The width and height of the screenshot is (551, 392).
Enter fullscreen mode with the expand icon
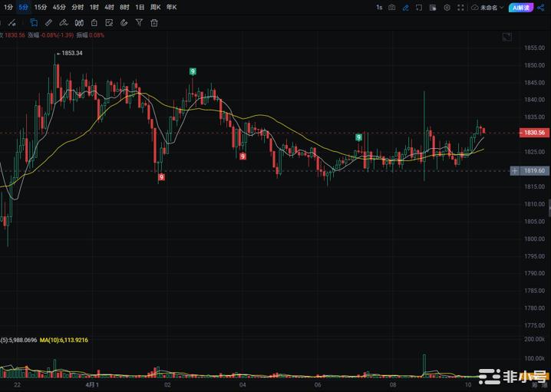[461, 7]
